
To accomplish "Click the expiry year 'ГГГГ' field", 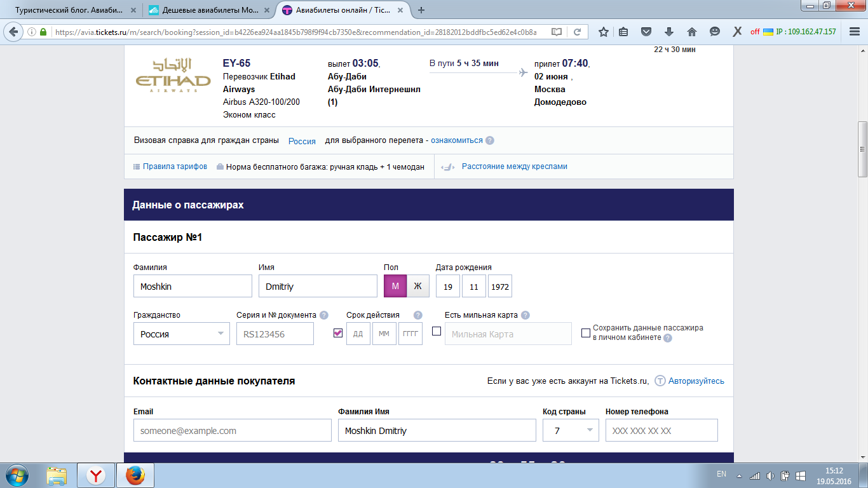I will [x=410, y=334].
